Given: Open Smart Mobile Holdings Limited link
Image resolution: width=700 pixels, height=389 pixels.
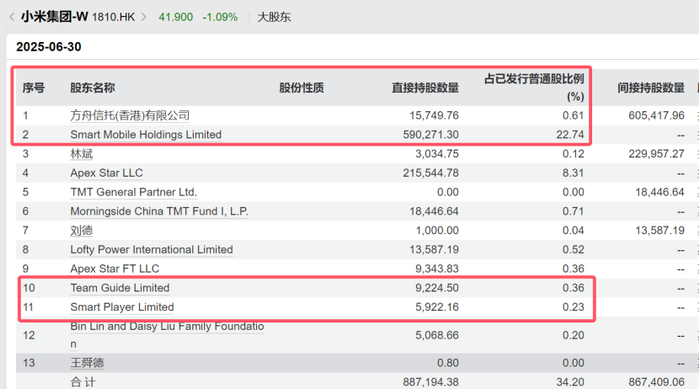Looking at the screenshot, I should [x=146, y=134].
